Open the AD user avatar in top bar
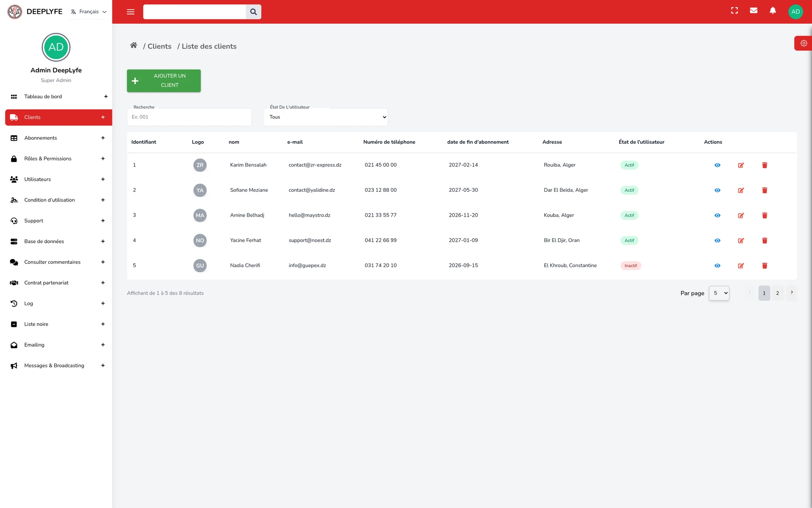The height and width of the screenshot is (508, 812). (x=796, y=12)
